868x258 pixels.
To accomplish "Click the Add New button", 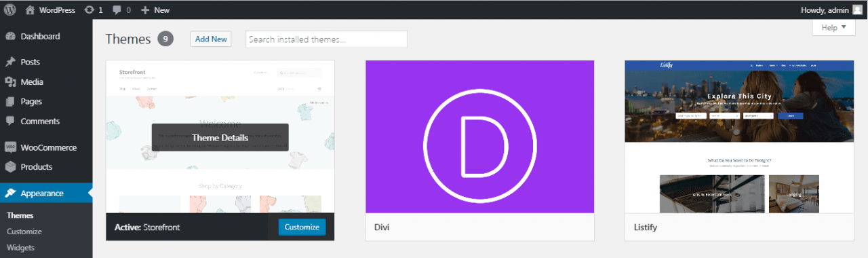I will coord(211,39).
